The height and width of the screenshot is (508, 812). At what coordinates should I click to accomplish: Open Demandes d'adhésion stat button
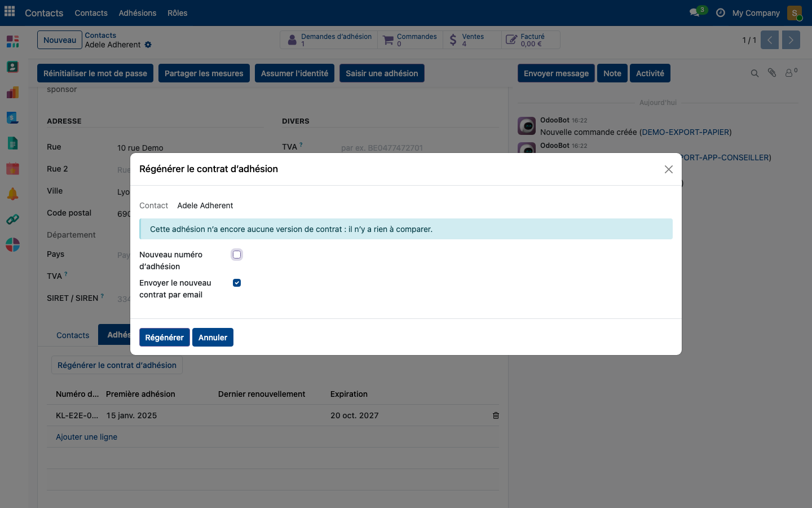(x=329, y=40)
